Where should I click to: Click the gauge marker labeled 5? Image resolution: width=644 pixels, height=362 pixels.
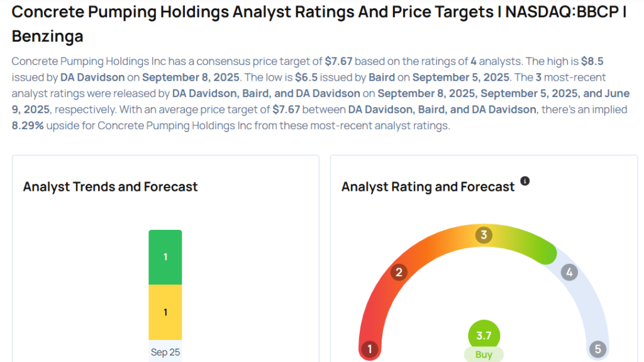597,349
